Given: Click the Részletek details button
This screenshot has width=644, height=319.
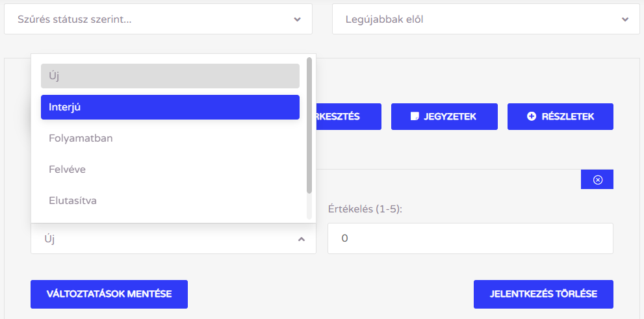Looking at the screenshot, I should tap(560, 117).
